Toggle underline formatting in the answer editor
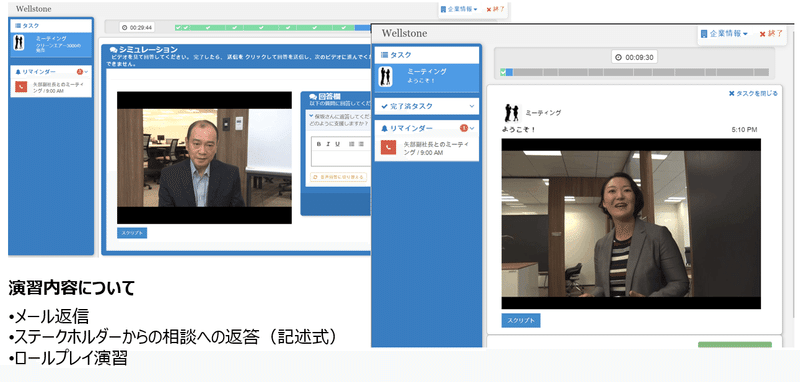This screenshot has width=800, height=382. 337,144
